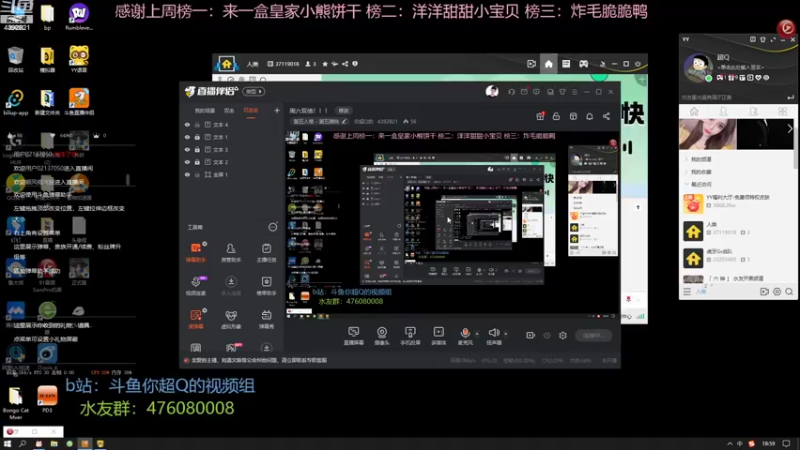Expand 我的频道 section in YY panel
Screen dimensions: 800x450
pyautogui.click(x=698, y=159)
